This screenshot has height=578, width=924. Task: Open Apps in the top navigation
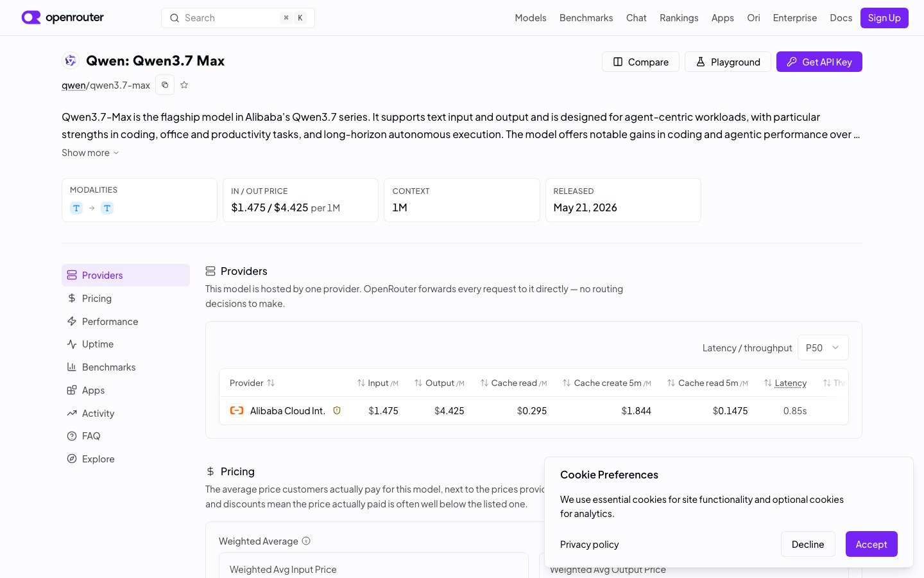[x=723, y=18]
